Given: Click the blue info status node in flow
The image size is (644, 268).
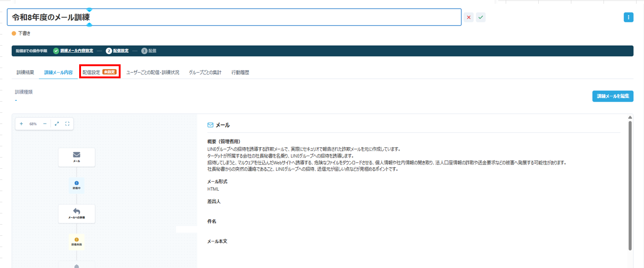Looking at the screenshot, I should click(77, 185).
